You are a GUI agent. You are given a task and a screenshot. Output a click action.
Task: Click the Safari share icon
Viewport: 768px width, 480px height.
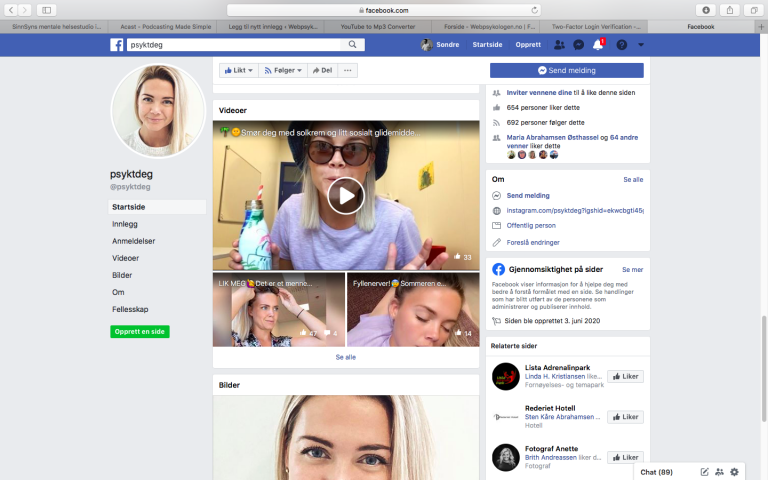(x=730, y=10)
